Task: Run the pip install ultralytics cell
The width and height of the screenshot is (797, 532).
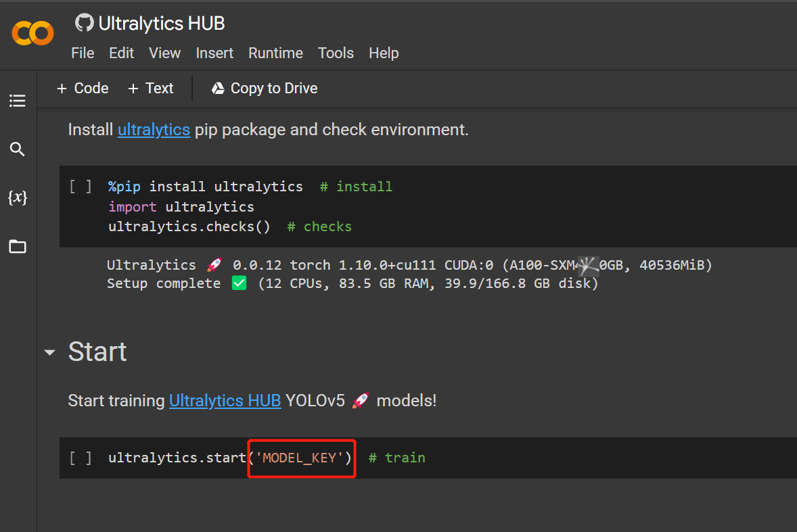Action: [x=81, y=187]
